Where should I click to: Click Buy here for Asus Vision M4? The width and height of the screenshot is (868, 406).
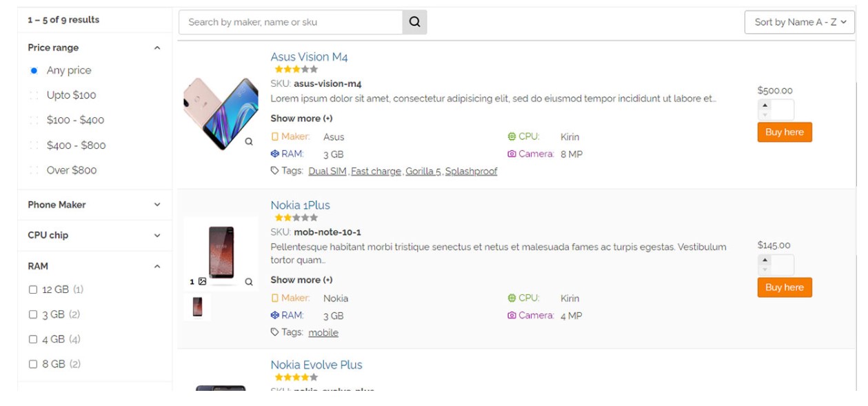pyautogui.click(x=784, y=132)
